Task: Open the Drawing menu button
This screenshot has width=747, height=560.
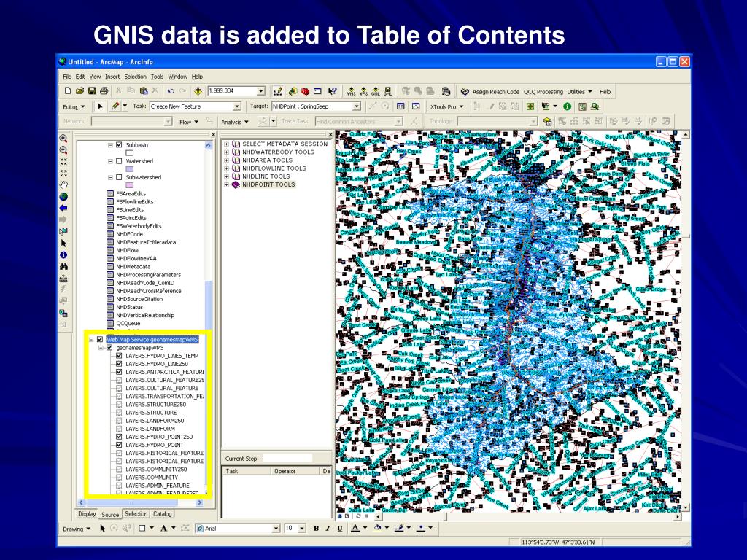Action: 77,529
